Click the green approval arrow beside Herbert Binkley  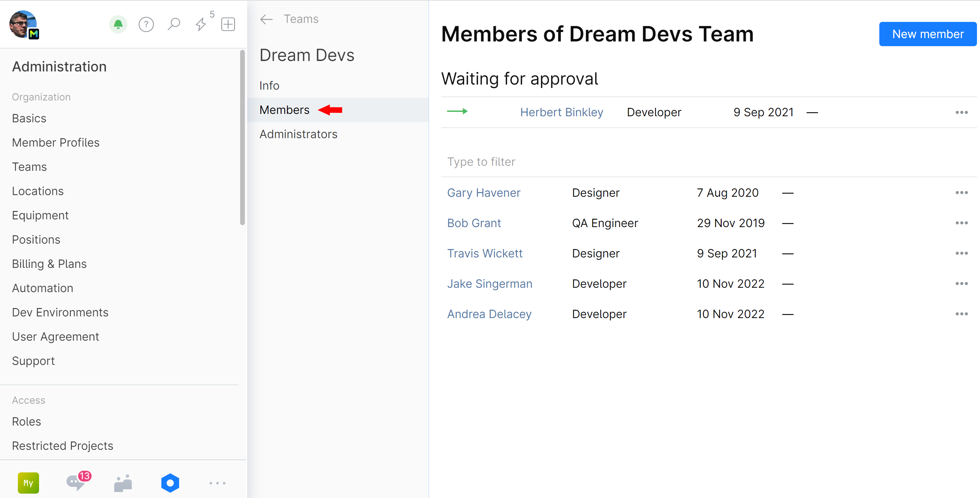pos(458,112)
